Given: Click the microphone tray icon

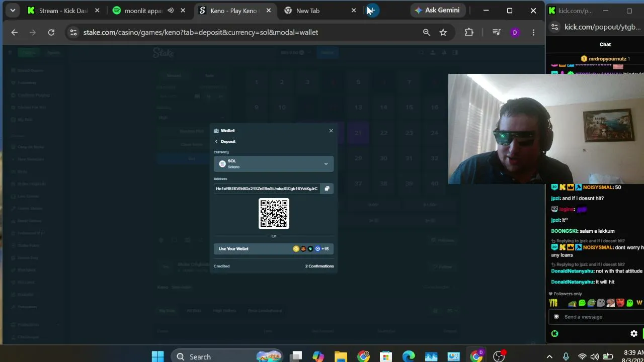Looking at the screenshot, I should pyautogui.click(x=566, y=356).
